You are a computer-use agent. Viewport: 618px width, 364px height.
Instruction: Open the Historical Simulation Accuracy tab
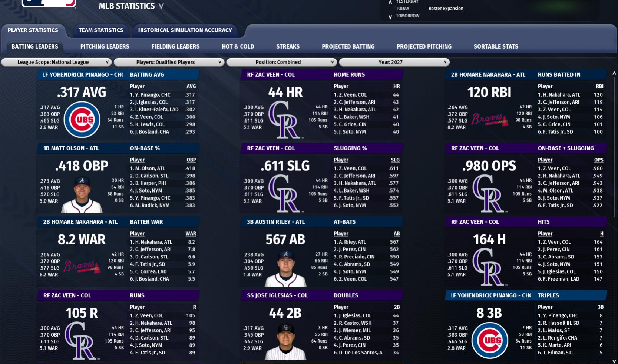[185, 30]
